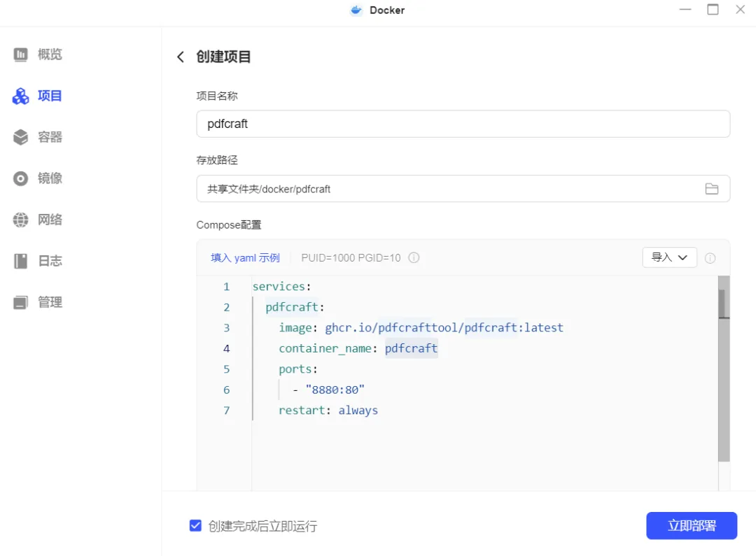Switch to 概览 menu item
Screen dimensions: 756x556
[50, 55]
